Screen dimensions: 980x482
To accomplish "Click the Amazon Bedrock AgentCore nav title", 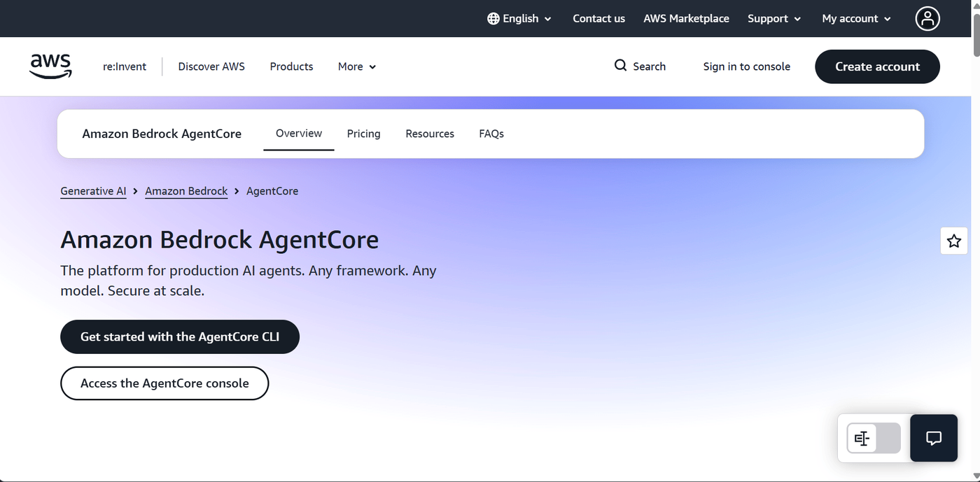I will click(x=162, y=134).
